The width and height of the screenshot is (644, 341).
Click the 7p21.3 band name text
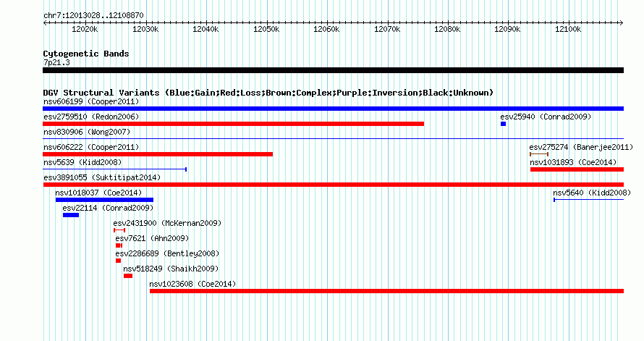click(56, 63)
